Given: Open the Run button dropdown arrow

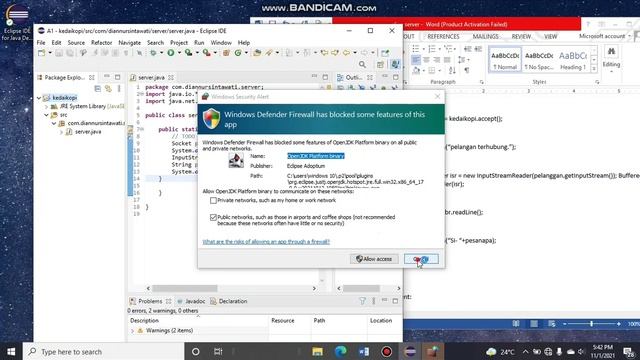Looking at the screenshot, I should (179, 53).
